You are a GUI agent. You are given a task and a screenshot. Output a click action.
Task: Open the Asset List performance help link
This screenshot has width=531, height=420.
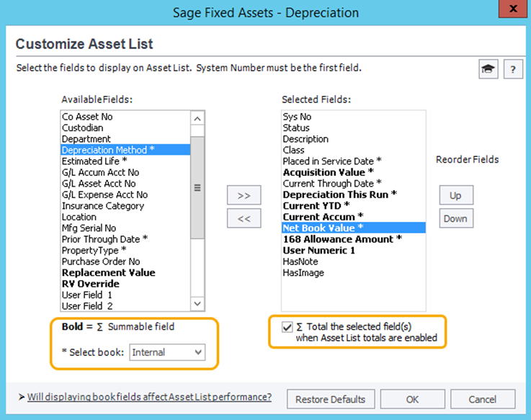click(149, 397)
